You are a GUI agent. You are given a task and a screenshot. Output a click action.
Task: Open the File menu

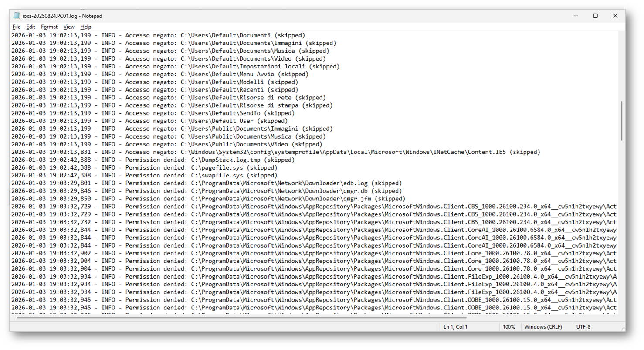click(17, 27)
